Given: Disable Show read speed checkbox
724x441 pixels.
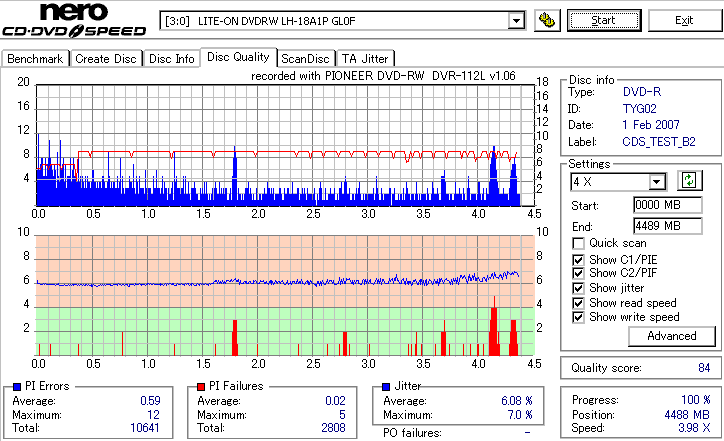Looking at the screenshot, I should [x=578, y=303].
